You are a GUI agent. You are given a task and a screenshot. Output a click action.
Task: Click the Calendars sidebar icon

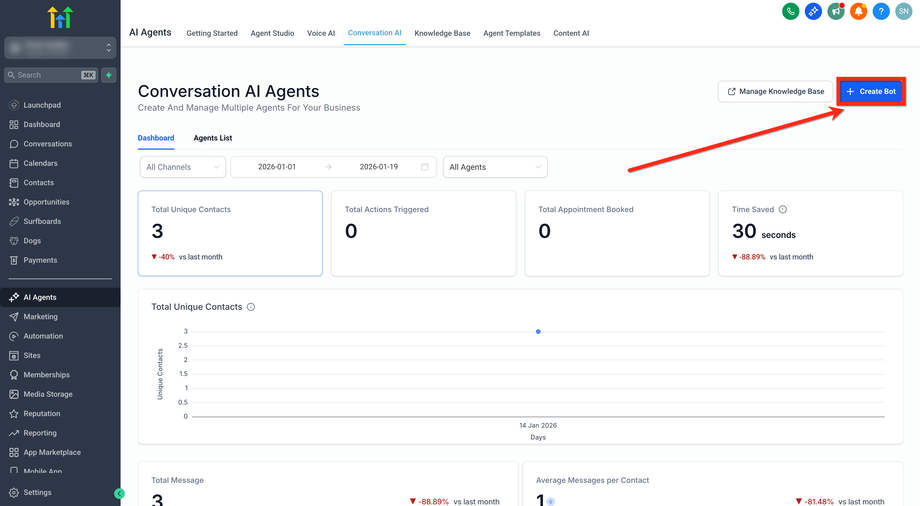[14, 163]
